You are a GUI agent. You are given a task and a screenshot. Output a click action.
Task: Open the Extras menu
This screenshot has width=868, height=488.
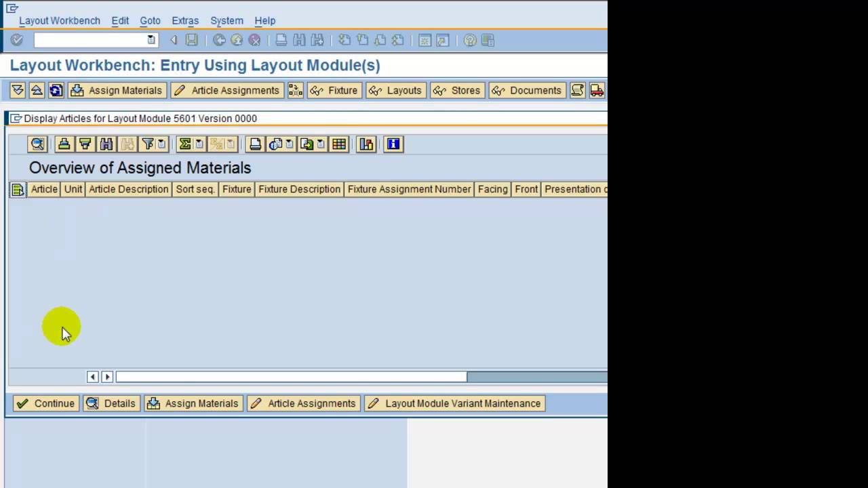[185, 20]
